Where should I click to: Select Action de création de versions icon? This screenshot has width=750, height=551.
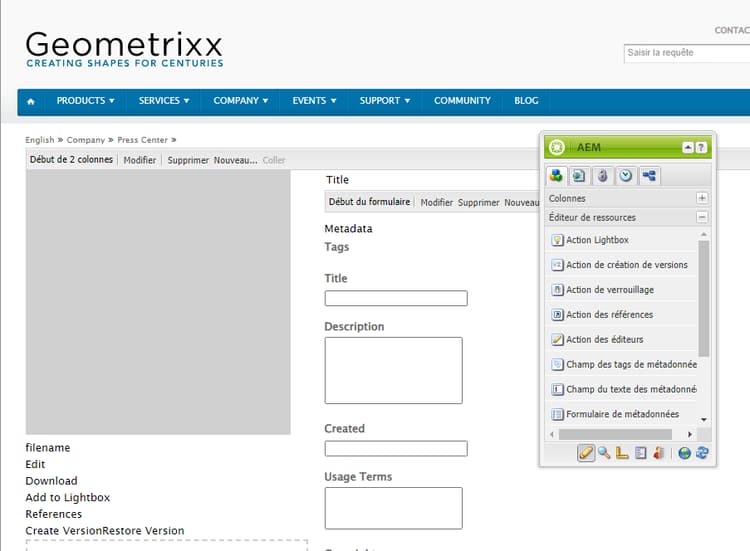(x=557, y=265)
